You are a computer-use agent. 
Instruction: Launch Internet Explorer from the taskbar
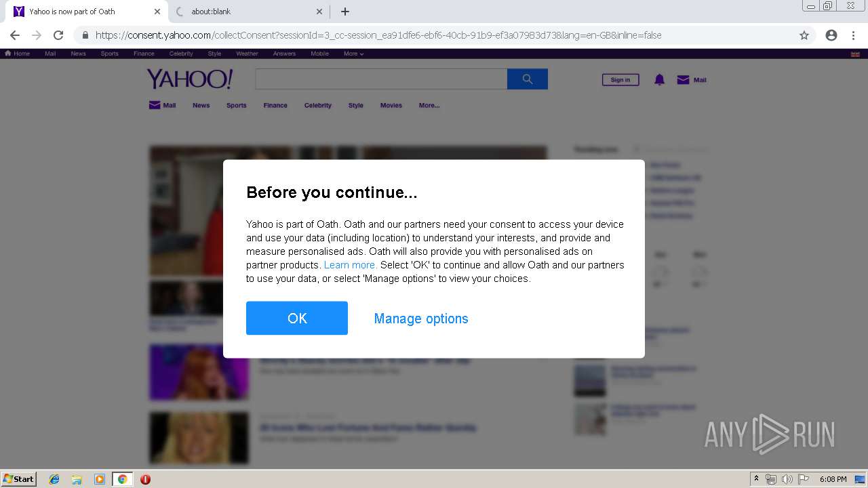pos(54,479)
